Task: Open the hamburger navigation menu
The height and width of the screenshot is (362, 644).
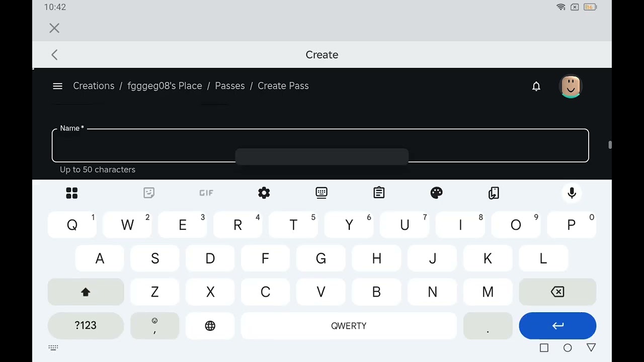Action: point(57,86)
